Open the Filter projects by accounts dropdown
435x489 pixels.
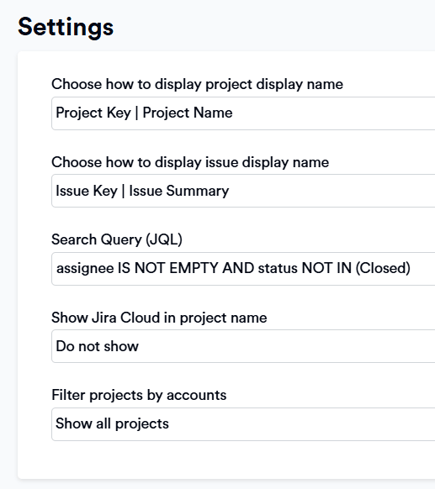(x=243, y=424)
